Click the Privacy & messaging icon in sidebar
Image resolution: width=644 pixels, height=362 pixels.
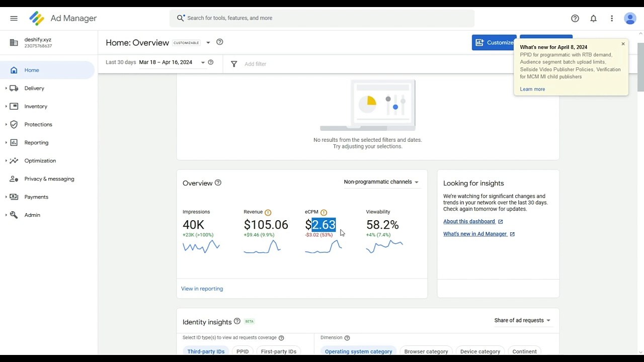(x=14, y=179)
